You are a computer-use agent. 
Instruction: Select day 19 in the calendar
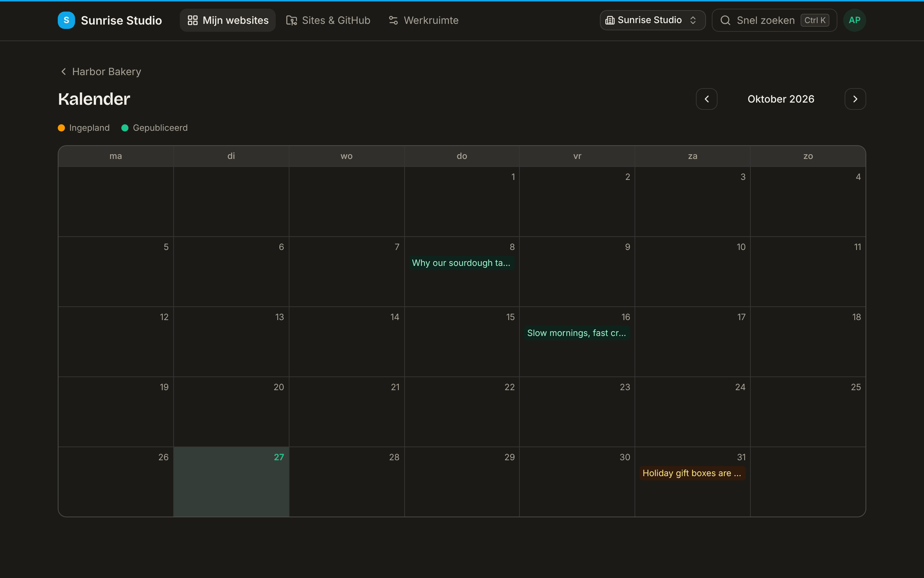click(116, 412)
